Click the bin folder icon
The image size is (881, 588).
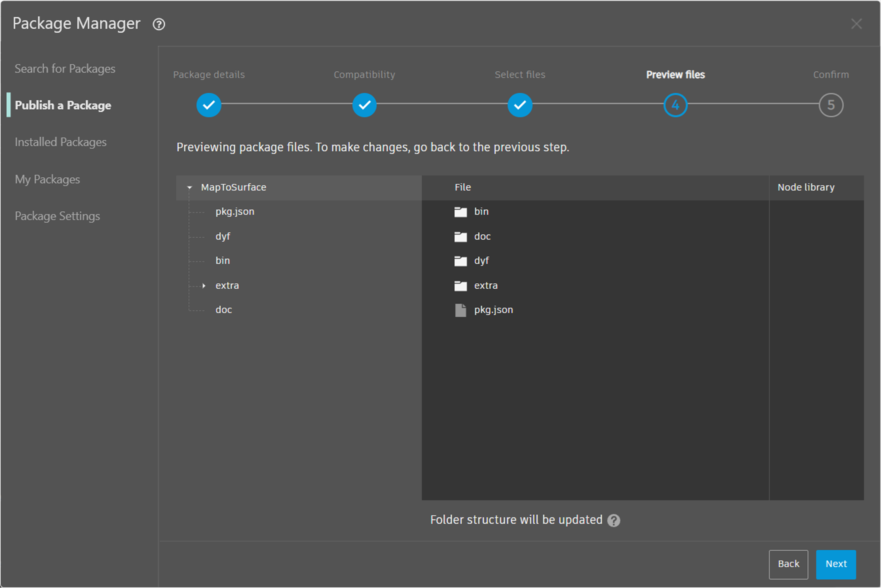click(461, 212)
